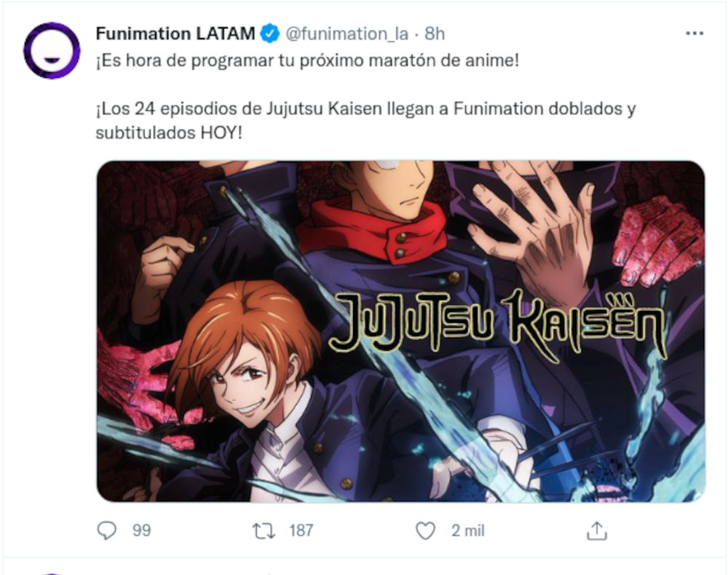The image size is (728, 575).
Task: Open the tweet's three-dot more options menu
Action: click(694, 33)
